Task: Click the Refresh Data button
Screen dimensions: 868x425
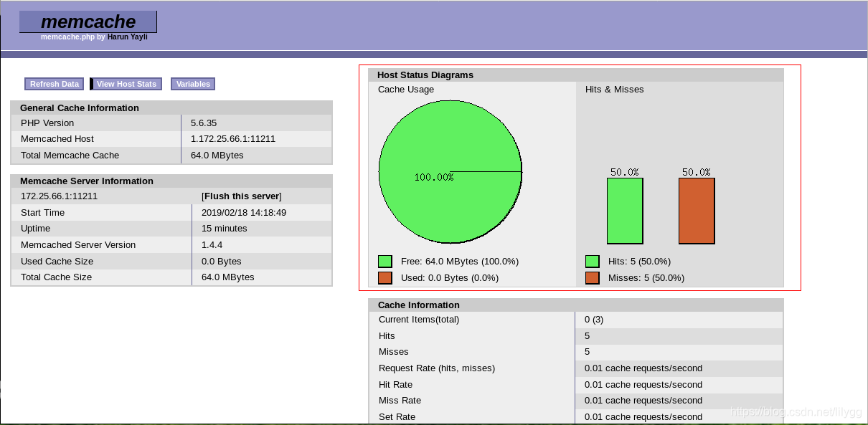Action: (55, 84)
